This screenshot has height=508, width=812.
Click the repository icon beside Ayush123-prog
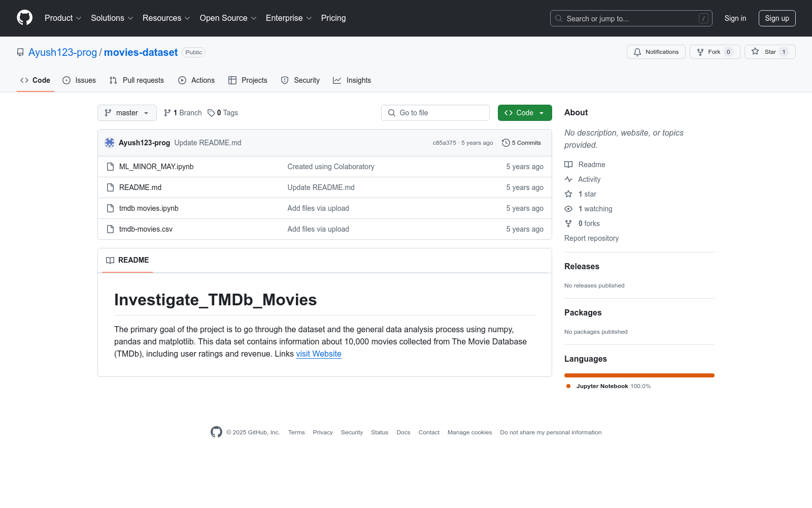pos(20,52)
